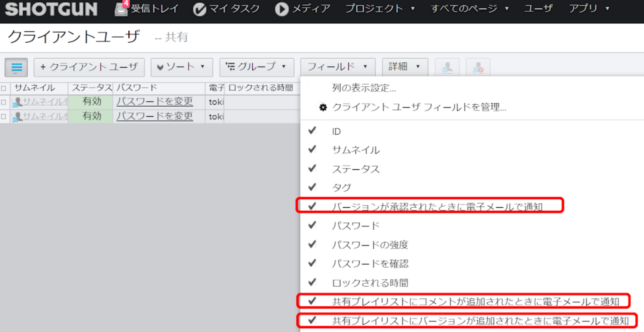644x332 pixels.
Task: Click the user thumbnail icon in second row
Action: (x=17, y=117)
